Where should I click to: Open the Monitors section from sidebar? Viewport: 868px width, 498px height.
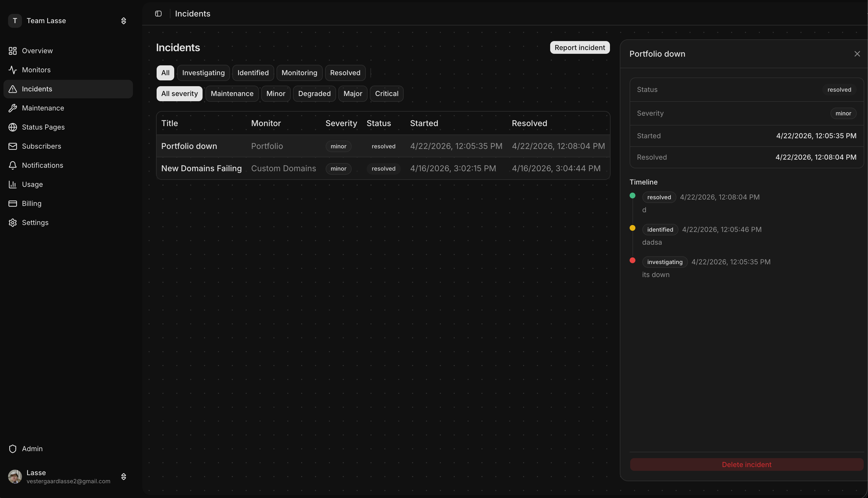click(x=36, y=70)
